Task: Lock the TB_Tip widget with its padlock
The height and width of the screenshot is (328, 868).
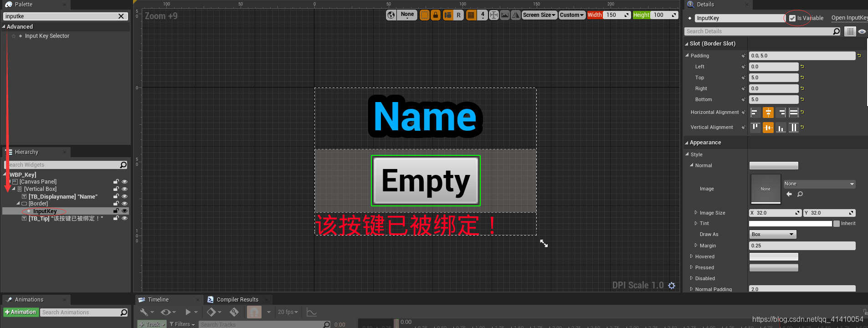Action: coord(116,218)
